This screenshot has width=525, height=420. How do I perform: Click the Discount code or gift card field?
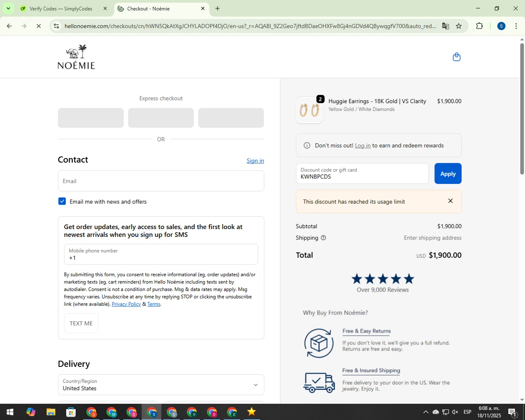coord(362,174)
